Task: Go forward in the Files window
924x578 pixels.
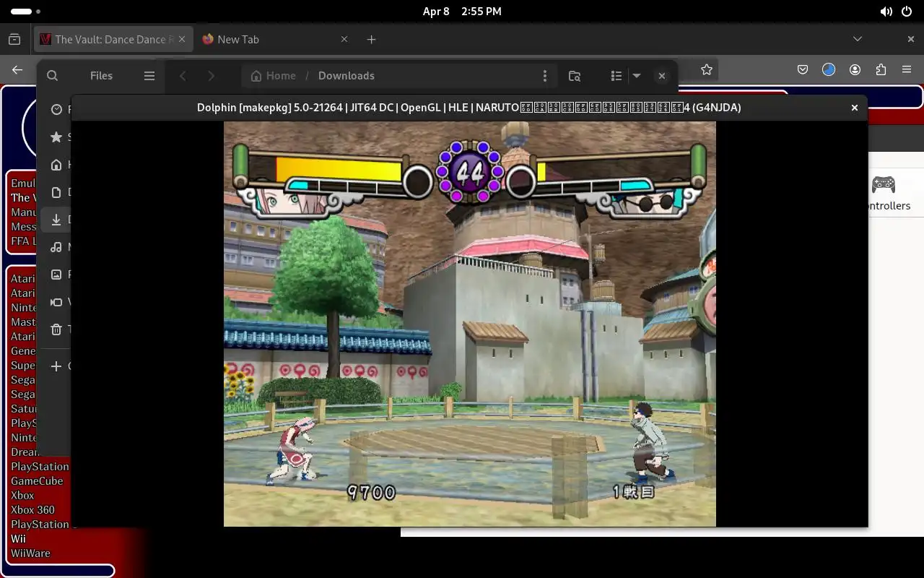Action: pyautogui.click(x=211, y=75)
